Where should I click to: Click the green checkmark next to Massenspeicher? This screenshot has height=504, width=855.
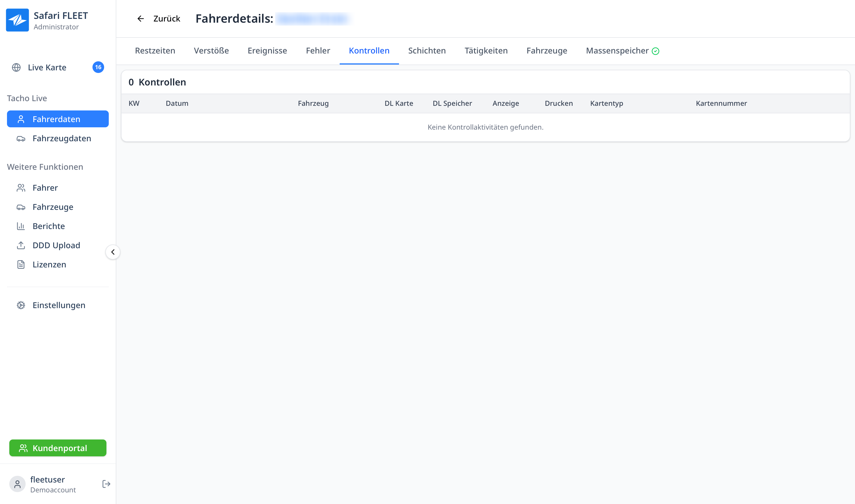(x=655, y=51)
